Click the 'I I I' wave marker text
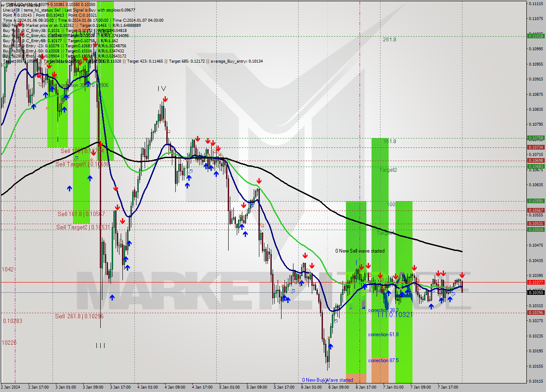 [x=100, y=346]
